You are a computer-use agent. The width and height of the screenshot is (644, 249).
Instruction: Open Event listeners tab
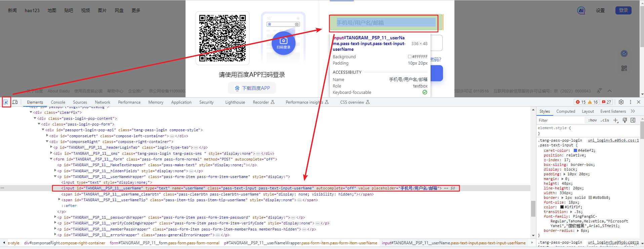tap(613, 111)
